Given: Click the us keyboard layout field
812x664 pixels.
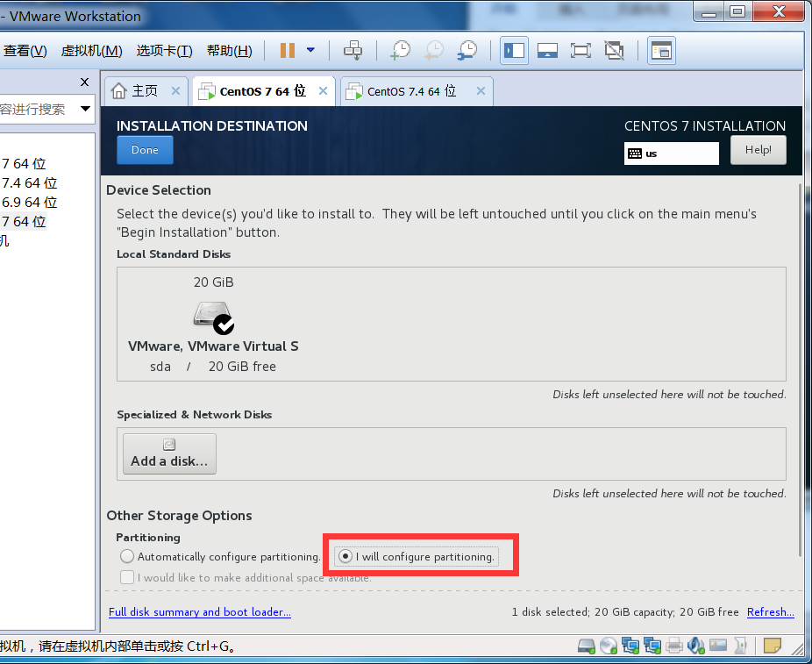Looking at the screenshot, I should [671, 154].
